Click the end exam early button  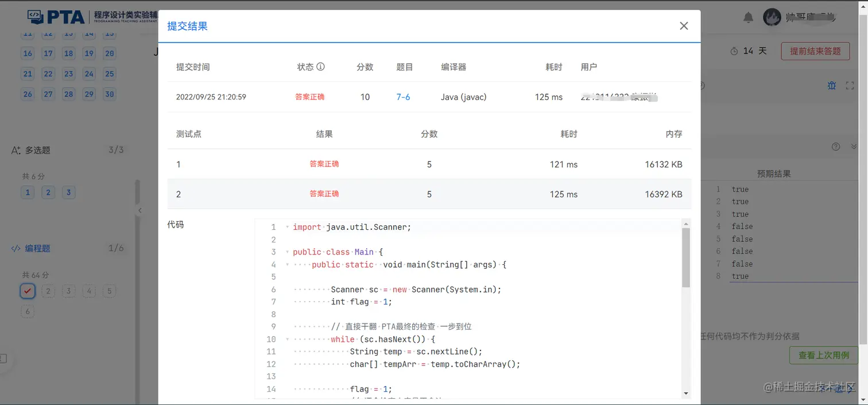click(815, 51)
